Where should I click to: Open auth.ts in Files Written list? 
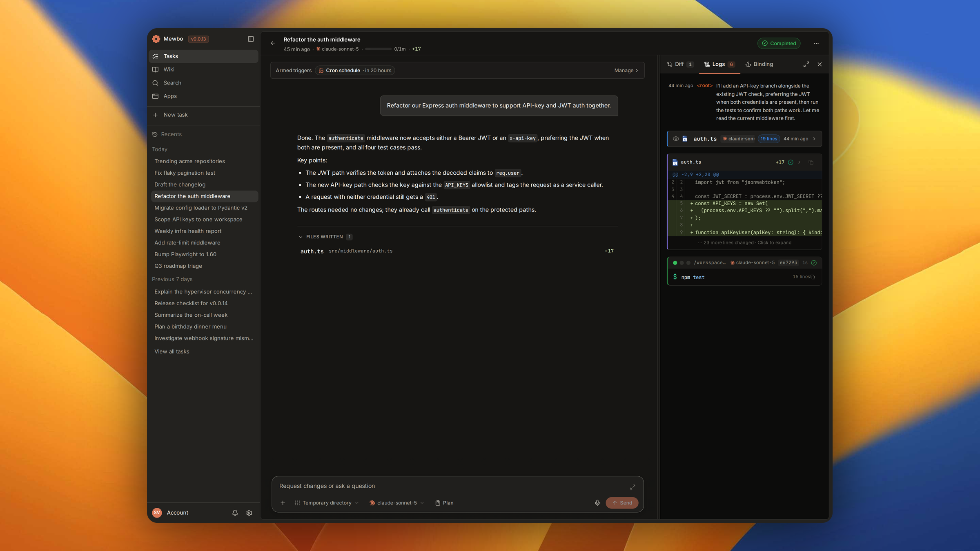click(457, 251)
